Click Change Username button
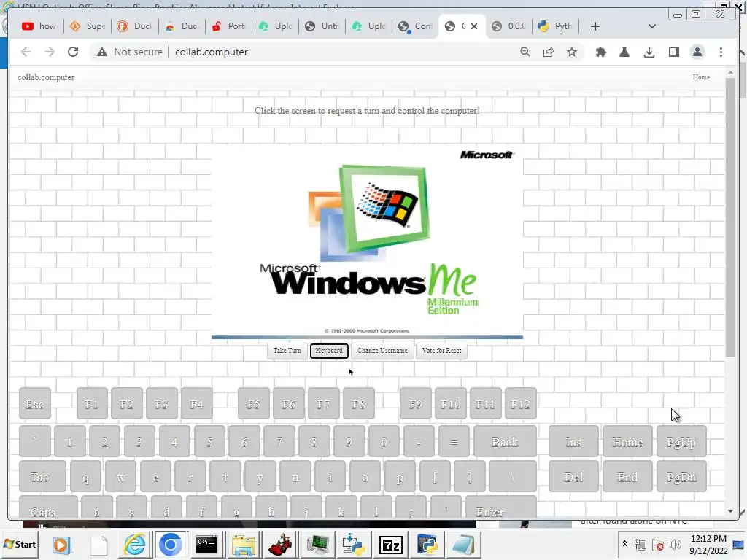Screen dimensions: 747x560 pyautogui.click(x=382, y=351)
